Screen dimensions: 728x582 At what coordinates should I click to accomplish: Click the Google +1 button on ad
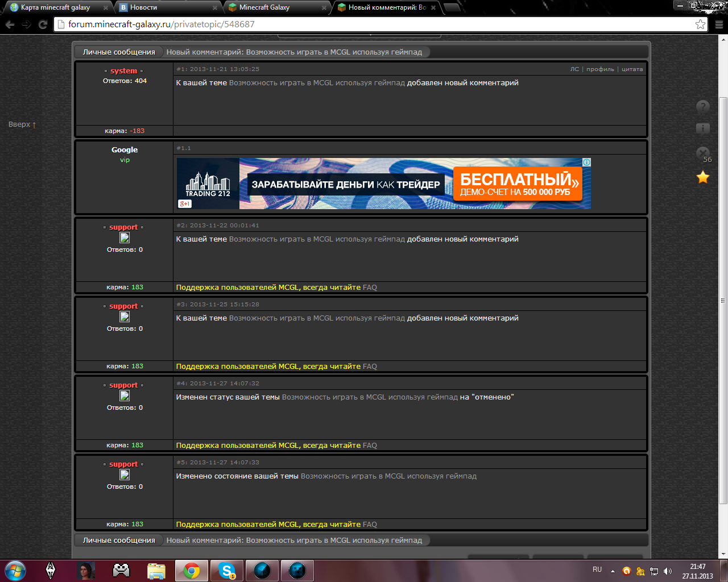click(184, 203)
